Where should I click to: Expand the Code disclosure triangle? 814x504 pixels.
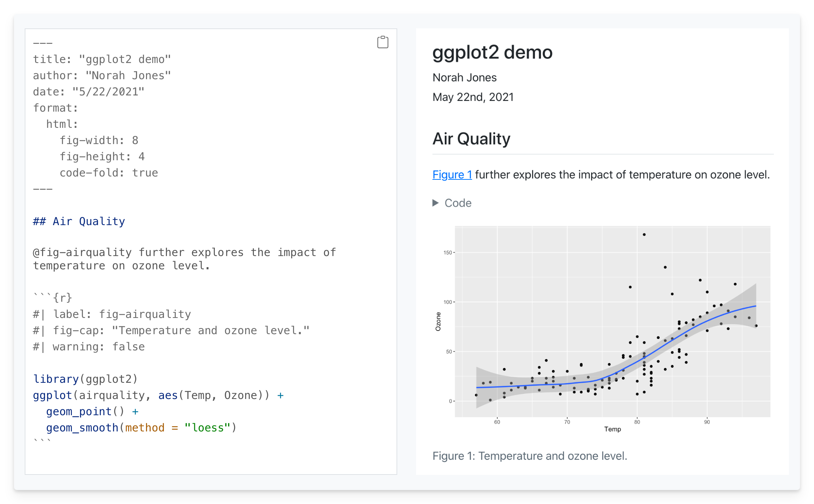coord(436,203)
